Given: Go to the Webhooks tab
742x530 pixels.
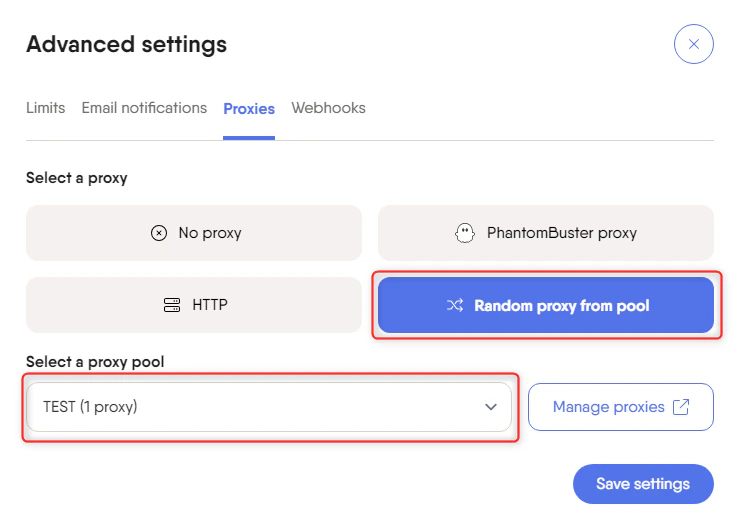Looking at the screenshot, I should pos(328,108).
